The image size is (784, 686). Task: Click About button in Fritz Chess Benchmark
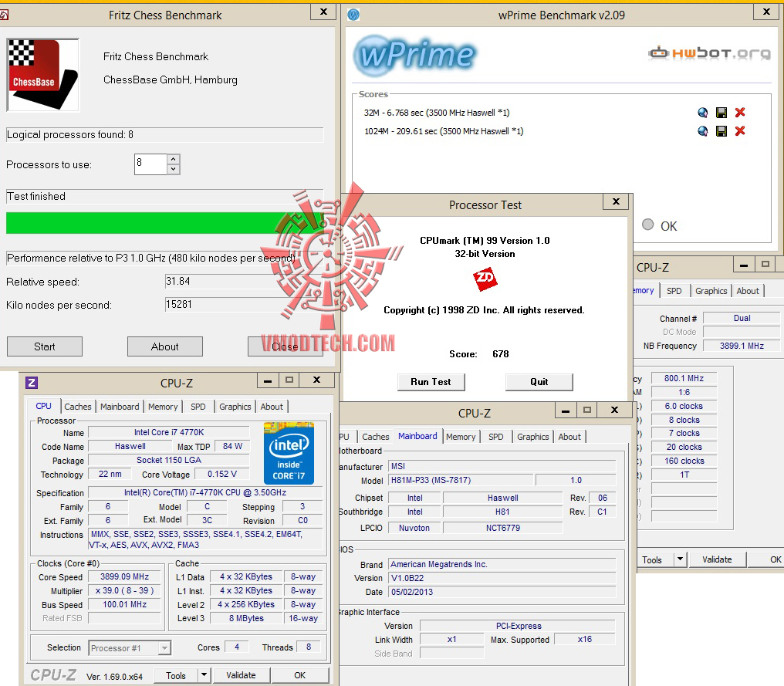(x=165, y=346)
